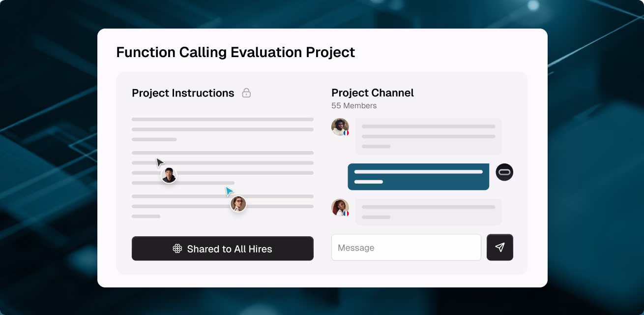644x315 pixels.
Task: Click the send paper-plane icon
Action: (500, 247)
